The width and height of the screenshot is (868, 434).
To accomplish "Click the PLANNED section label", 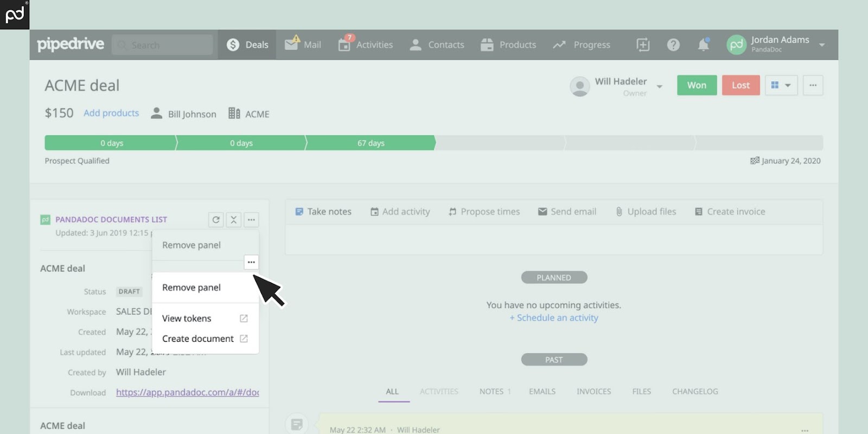I will 554,278.
